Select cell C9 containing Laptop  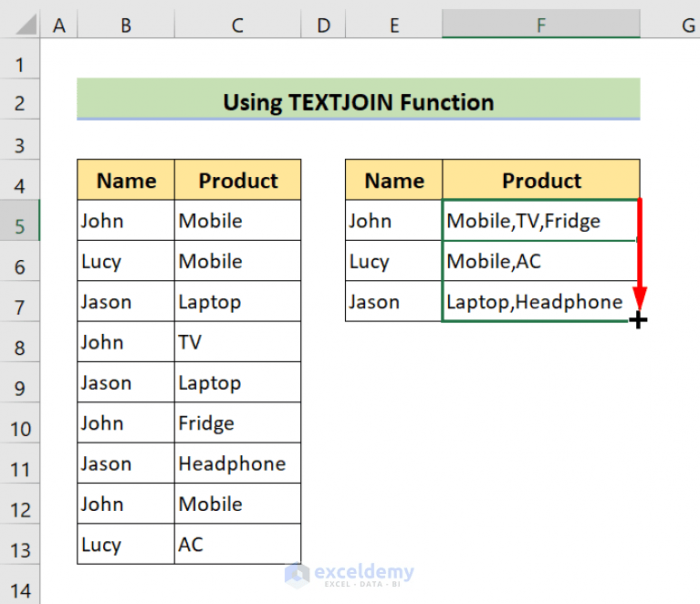tap(237, 382)
